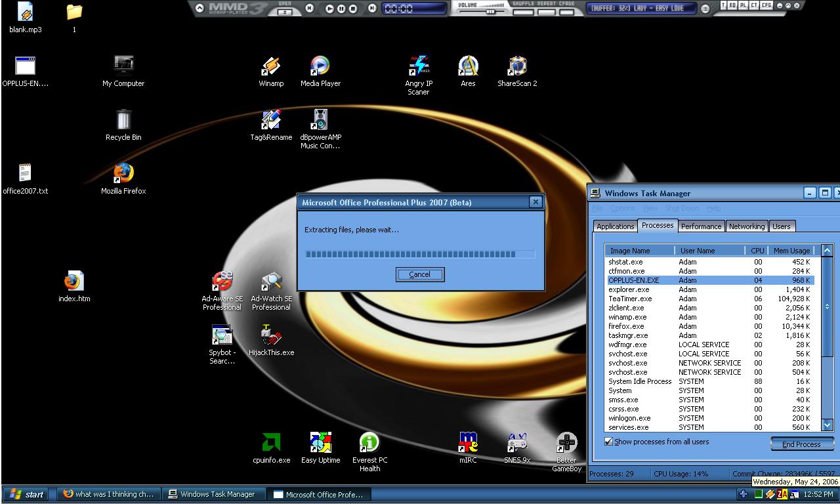
Task: Select the Tag&Rename desktop icon
Action: point(271,121)
